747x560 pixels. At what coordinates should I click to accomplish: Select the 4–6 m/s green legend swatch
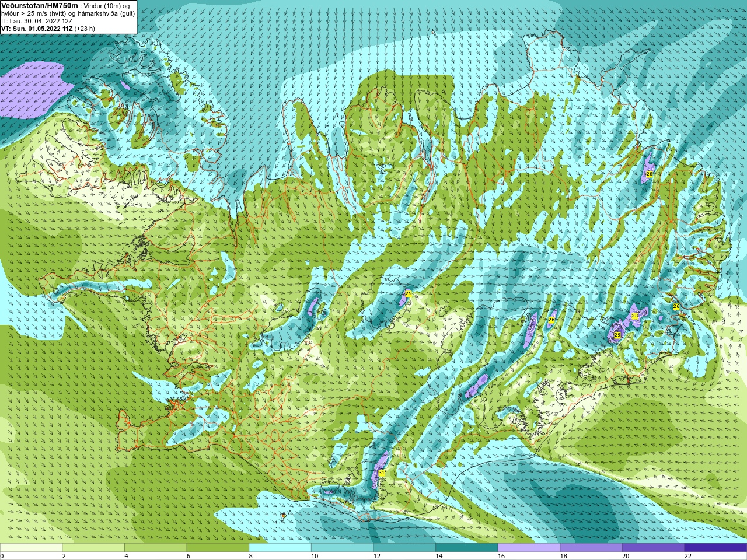pyautogui.click(x=155, y=548)
